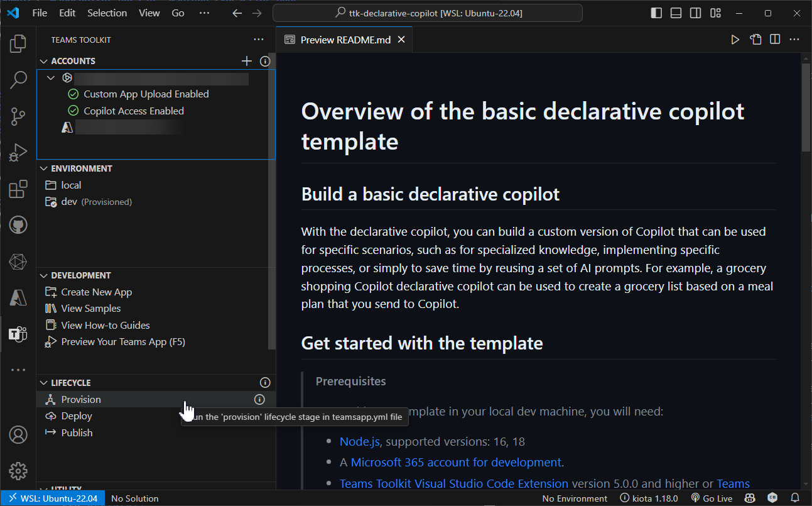Open Source Control view
This screenshot has width=812, height=506.
click(18, 116)
